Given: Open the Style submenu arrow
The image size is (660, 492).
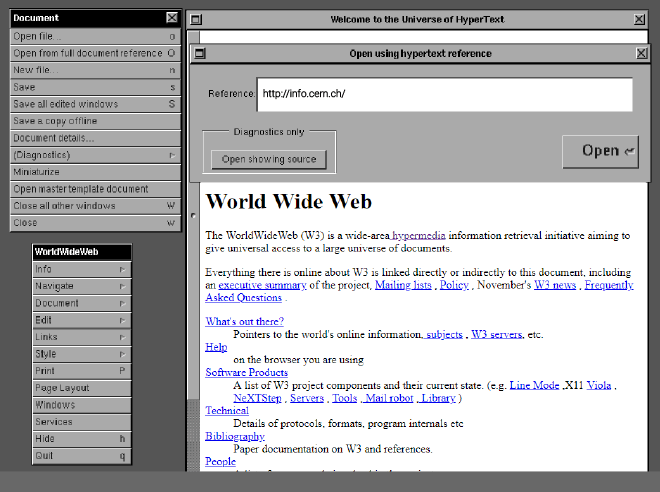Looking at the screenshot, I should pyautogui.click(x=122, y=354).
